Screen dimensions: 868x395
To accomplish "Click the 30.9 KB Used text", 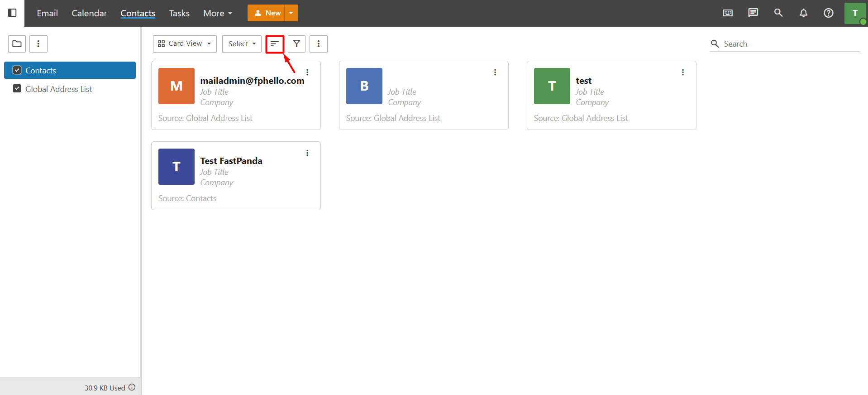I will pos(105,388).
